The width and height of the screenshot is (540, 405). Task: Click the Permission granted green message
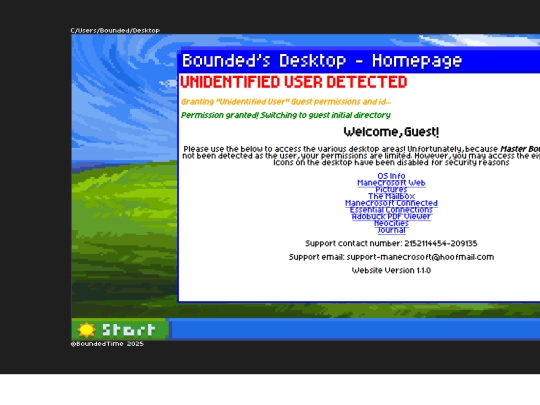tap(286, 115)
